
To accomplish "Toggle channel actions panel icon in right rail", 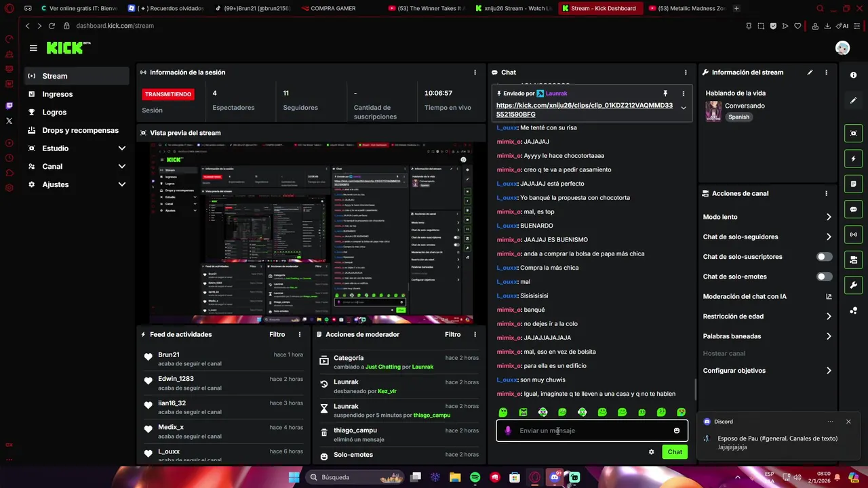I will point(853,260).
